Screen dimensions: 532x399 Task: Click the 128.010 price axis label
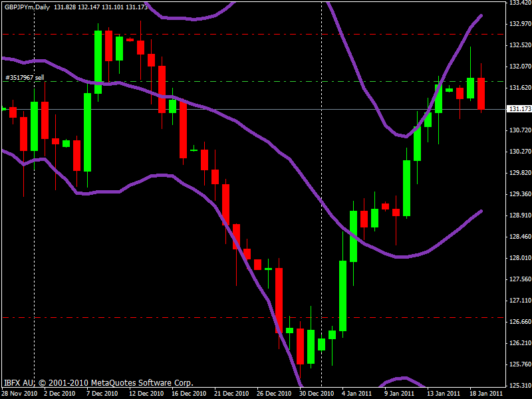(x=521, y=258)
